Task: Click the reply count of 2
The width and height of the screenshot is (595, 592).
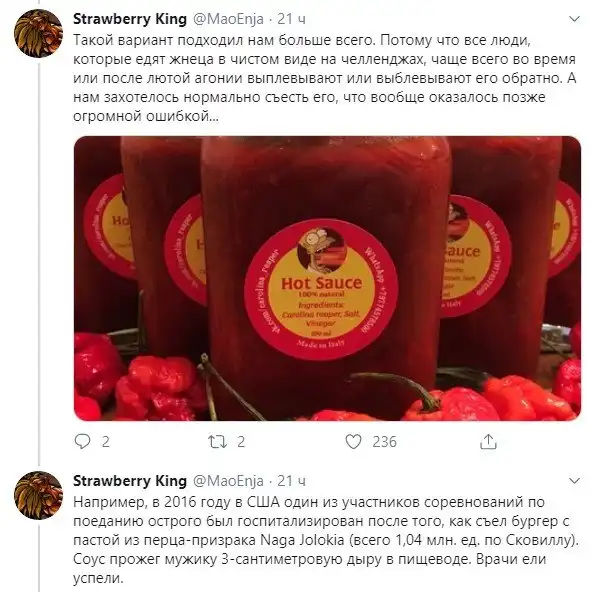Action: click(105, 442)
